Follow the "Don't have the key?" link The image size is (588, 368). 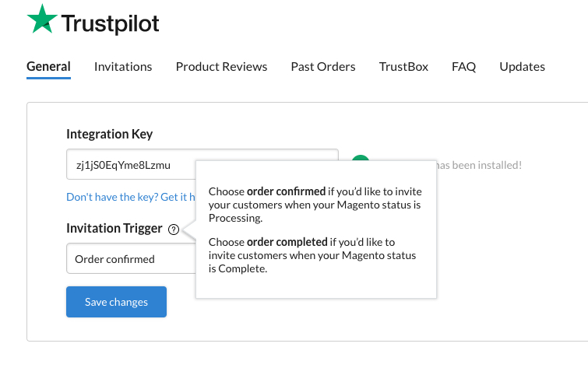pyautogui.click(x=131, y=197)
